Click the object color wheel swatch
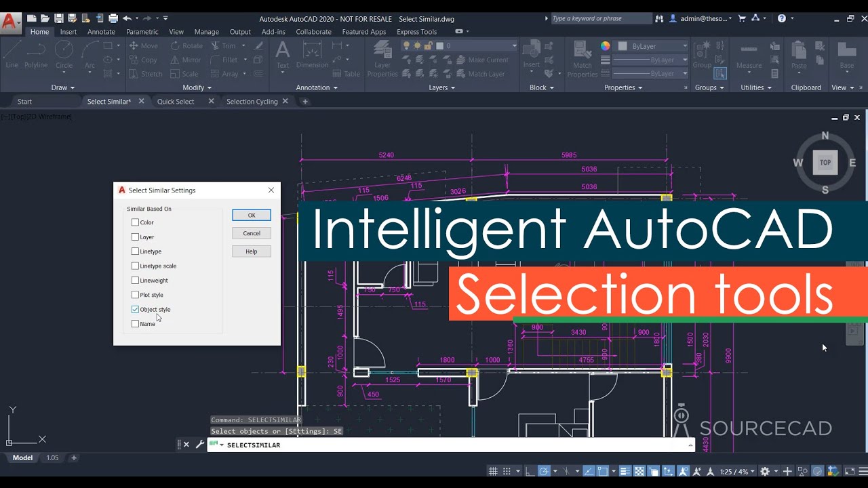The width and height of the screenshot is (868, 488). (x=606, y=46)
